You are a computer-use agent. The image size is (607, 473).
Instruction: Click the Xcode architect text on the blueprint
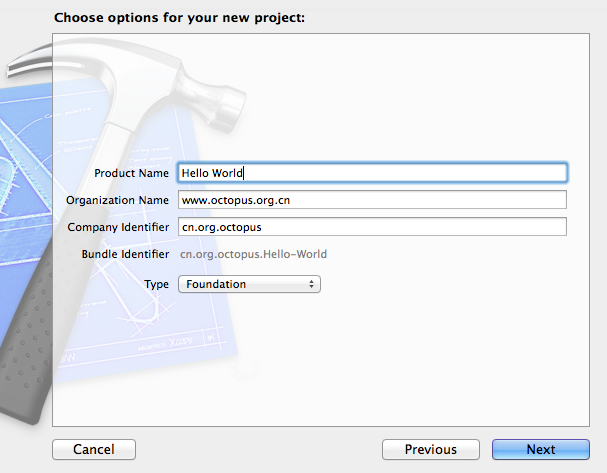pos(165,344)
